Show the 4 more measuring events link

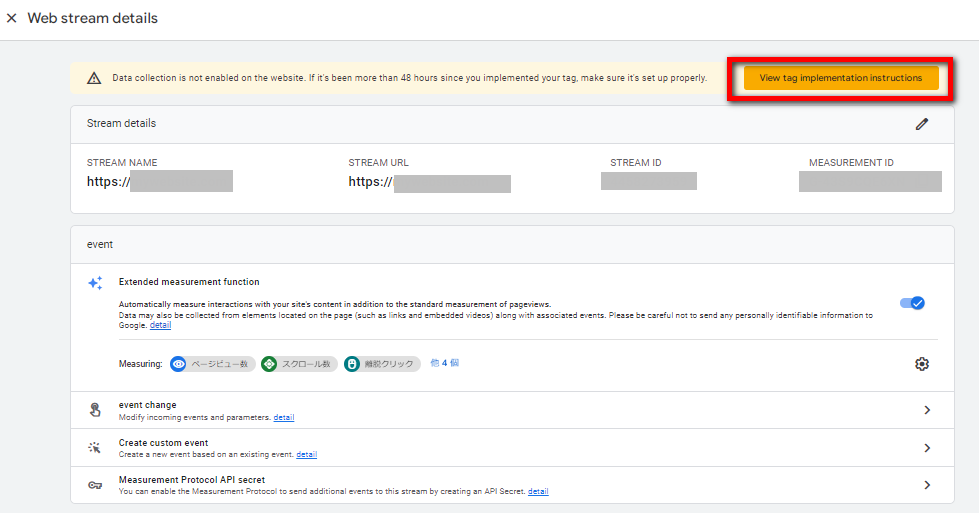(x=444, y=363)
